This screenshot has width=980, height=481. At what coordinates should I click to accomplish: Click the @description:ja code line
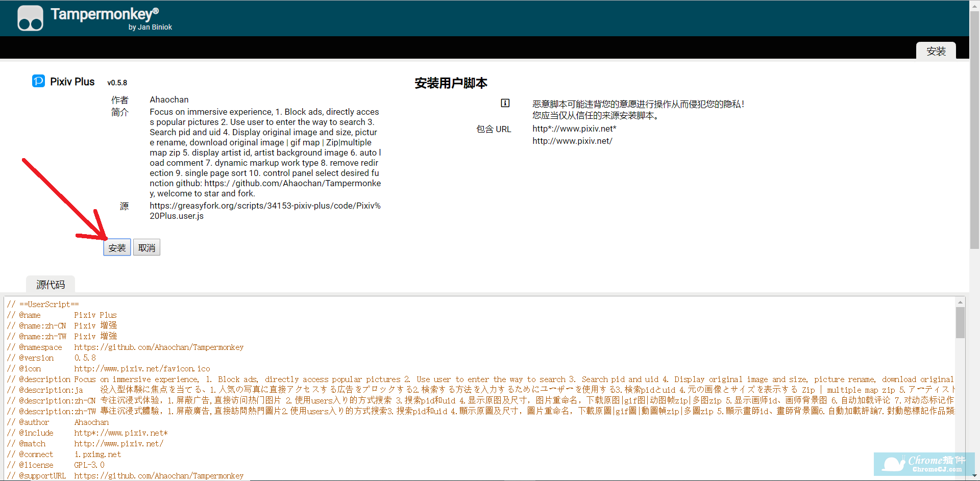click(480, 390)
